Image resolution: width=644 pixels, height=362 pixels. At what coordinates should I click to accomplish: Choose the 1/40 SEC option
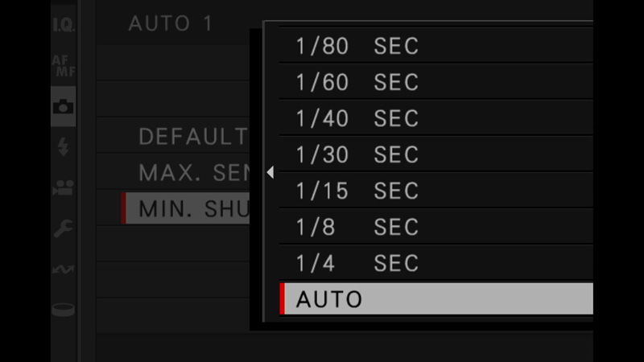[436, 118]
